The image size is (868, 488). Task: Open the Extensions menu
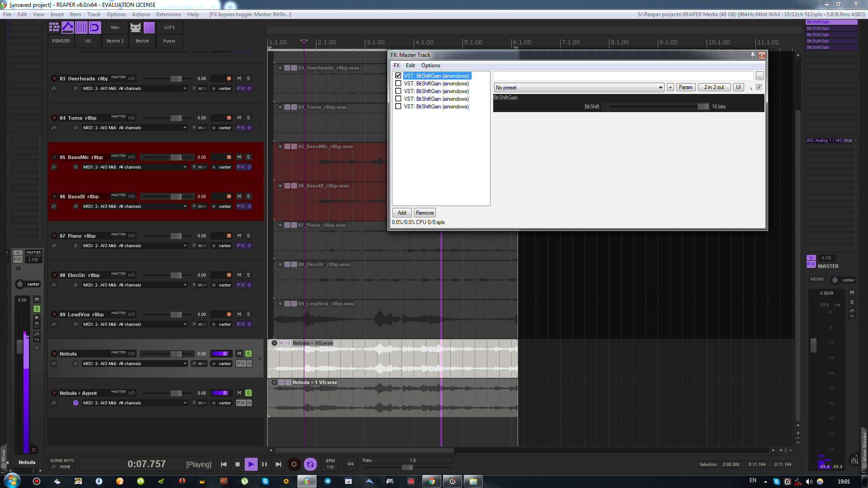(169, 14)
